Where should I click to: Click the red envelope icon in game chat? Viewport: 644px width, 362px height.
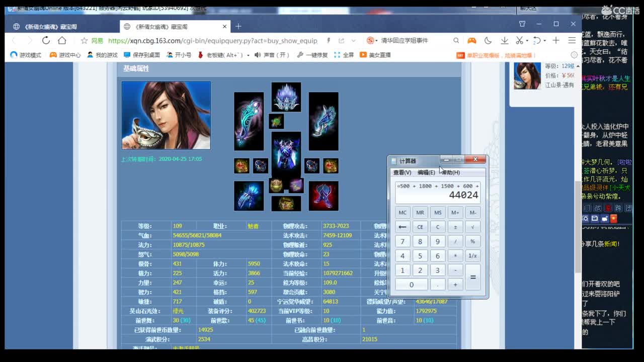click(x=613, y=219)
